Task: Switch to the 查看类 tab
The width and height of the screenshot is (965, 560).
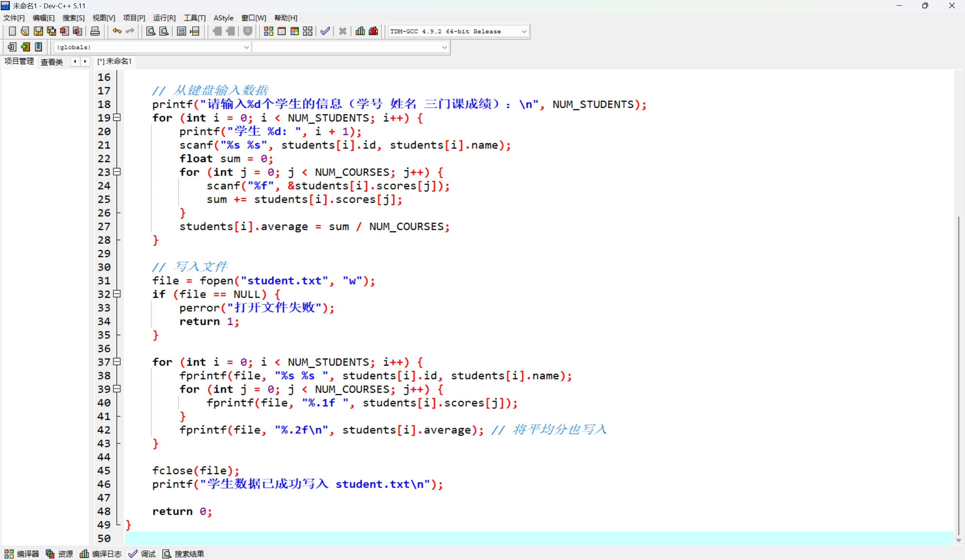Action: tap(52, 62)
